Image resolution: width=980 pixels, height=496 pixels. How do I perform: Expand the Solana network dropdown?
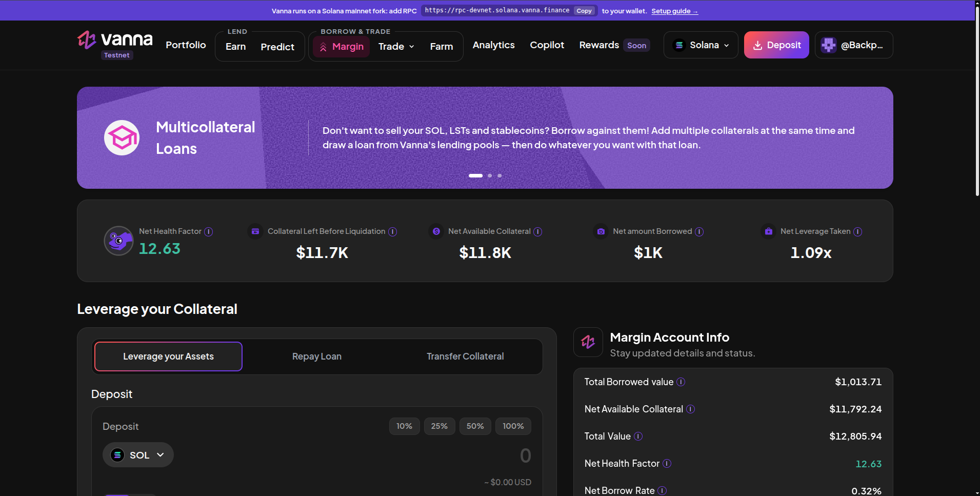tap(701, 45)
